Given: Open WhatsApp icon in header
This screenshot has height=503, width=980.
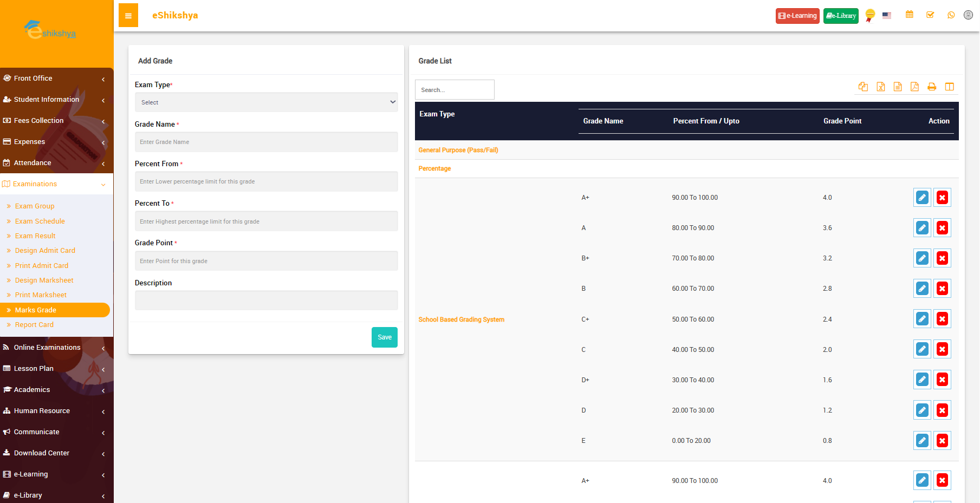Looking at the screenshot, I should [951, 15].
